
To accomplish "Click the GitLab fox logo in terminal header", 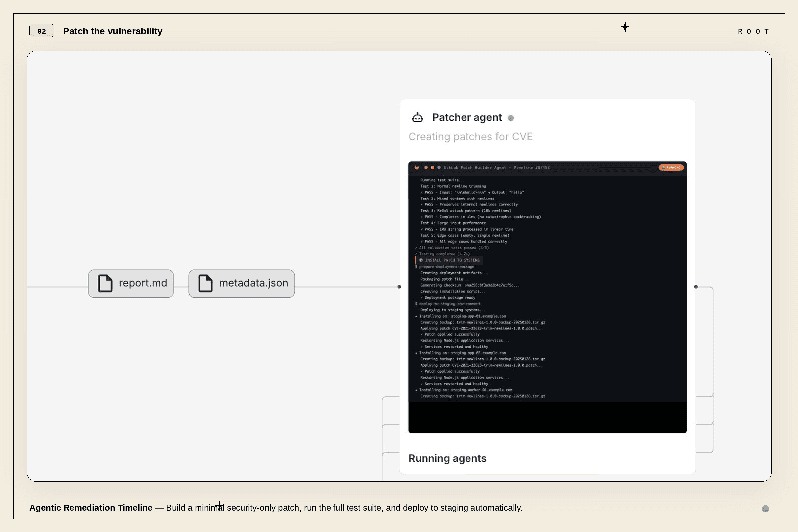I will (417, 167).
